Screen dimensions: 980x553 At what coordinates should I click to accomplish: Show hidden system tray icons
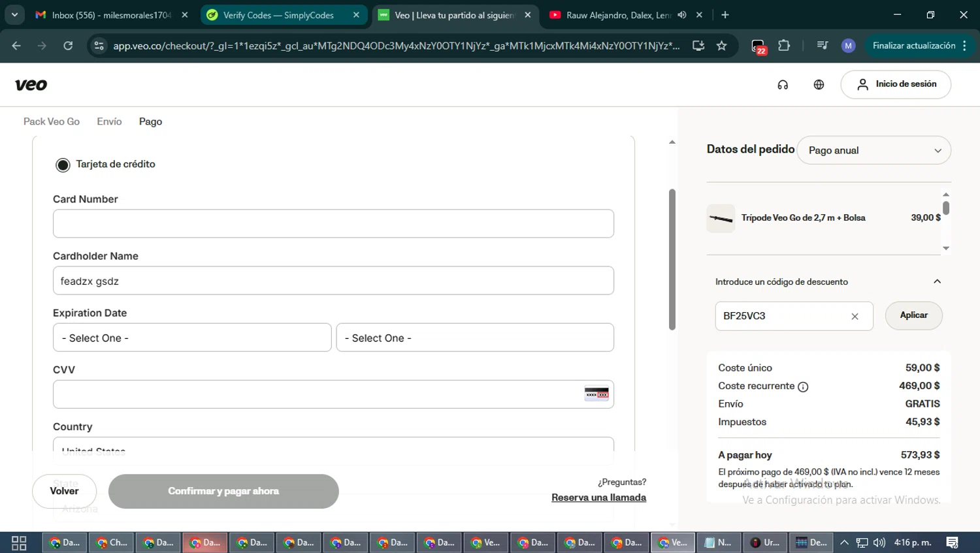844,543
